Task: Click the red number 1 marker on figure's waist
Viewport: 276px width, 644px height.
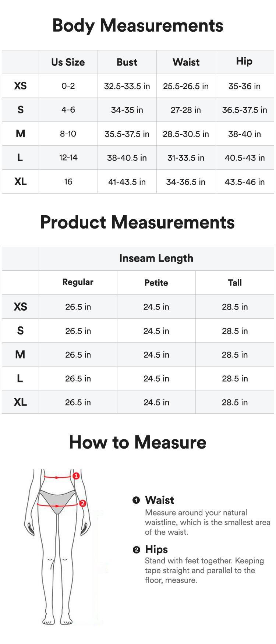Action: point(76,476)
